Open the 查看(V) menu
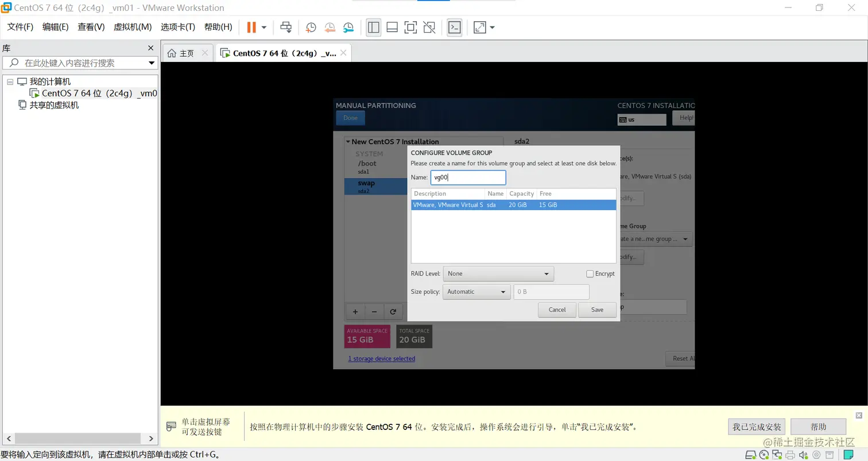 tap(91, 27)
